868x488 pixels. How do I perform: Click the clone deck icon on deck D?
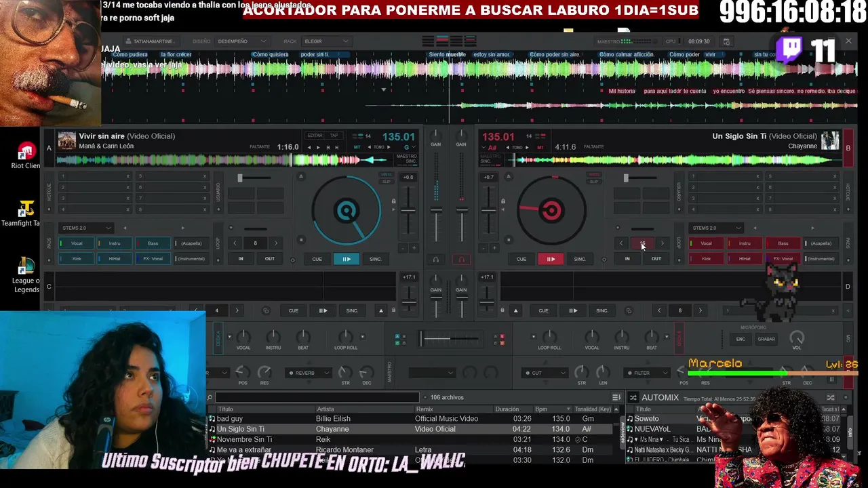(x=629, y=310)
